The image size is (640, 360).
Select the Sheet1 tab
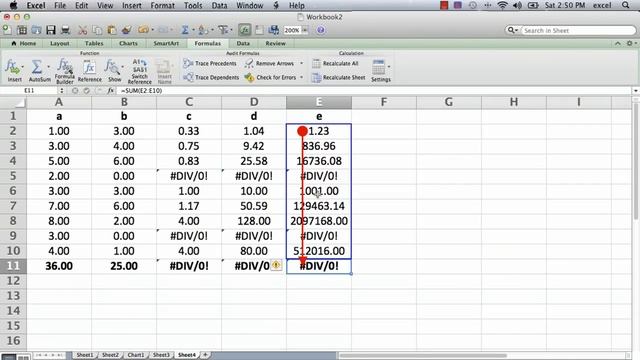[84, 355]
